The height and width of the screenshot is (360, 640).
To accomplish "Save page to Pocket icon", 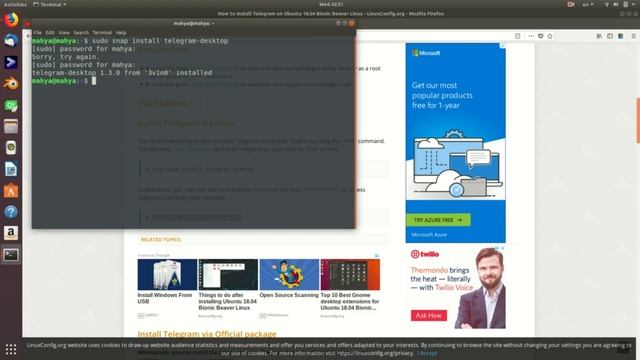I will (540, 36).
